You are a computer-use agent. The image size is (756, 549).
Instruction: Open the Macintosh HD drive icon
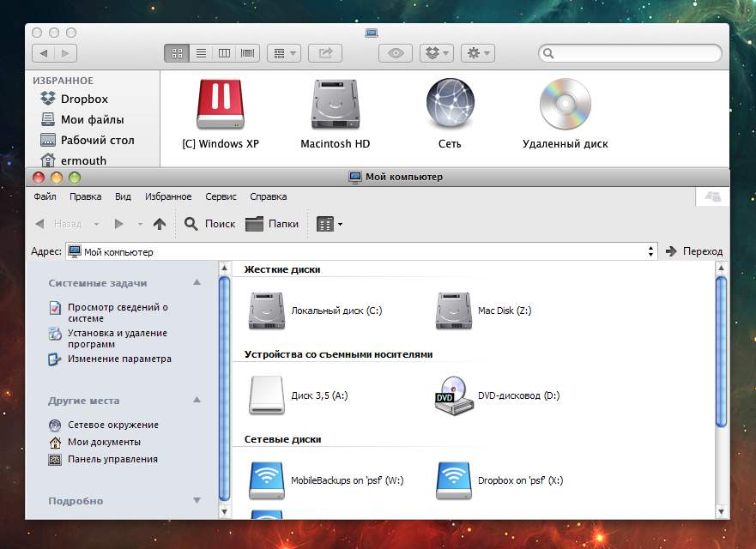click(x=335, y=104)
